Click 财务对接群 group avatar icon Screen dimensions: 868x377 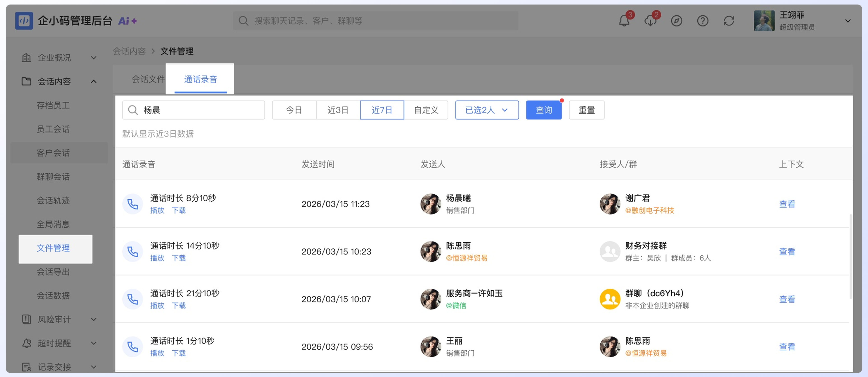click(x=610, y=252)
